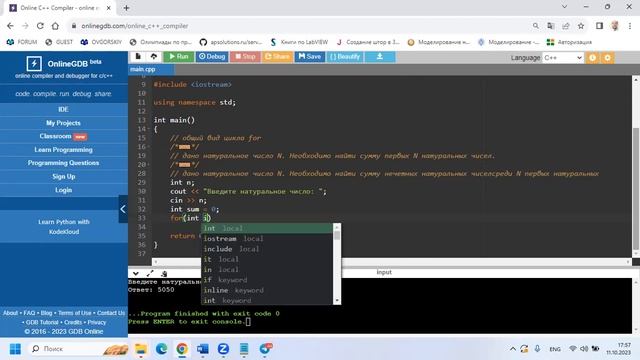The width and height of the screenshot is (640, 360).
Task: Choose 'int keyword' autocomplete suggestion
Action: 267,300
